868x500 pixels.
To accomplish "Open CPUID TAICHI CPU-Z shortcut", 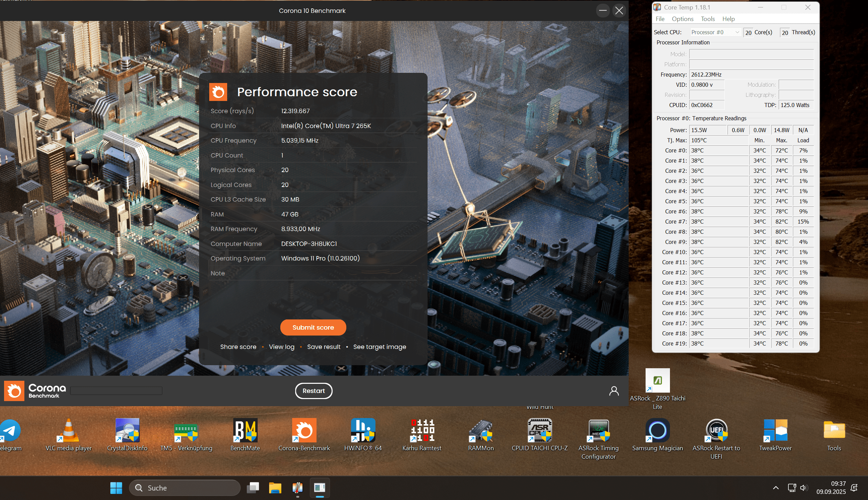I will [539, 431].
